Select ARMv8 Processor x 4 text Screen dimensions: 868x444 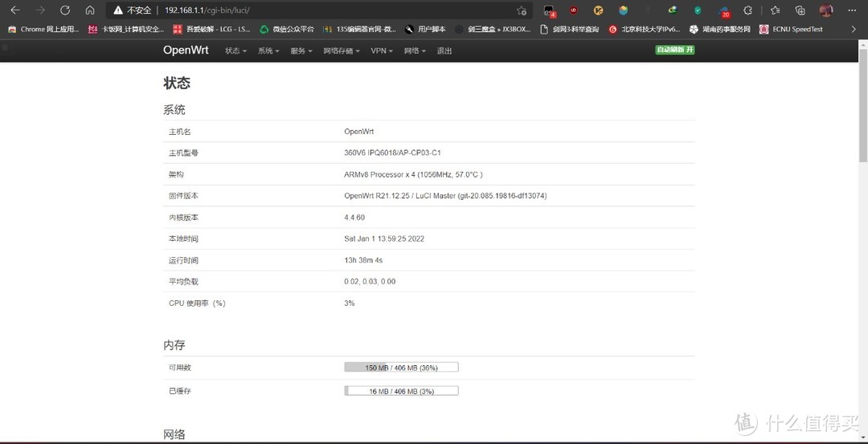click(x=379, y=174)
